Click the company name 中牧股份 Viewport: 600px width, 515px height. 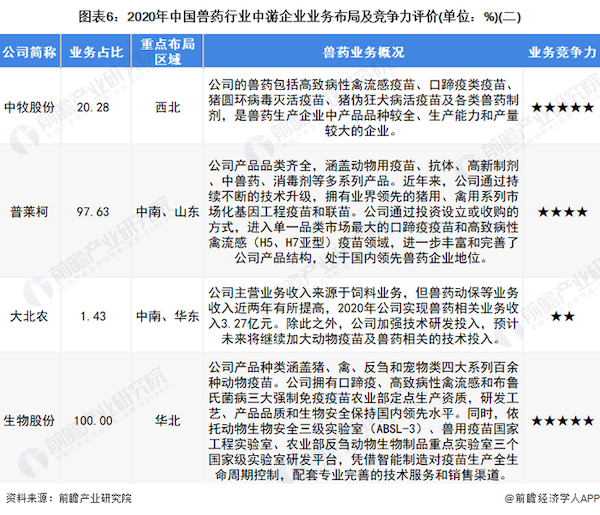click(x=29, y=107)
